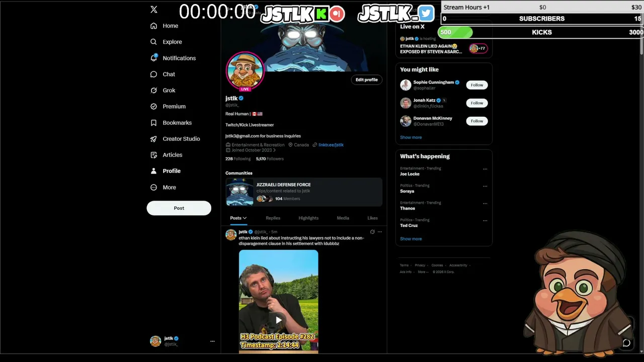Follow Jonah Katz
Screen dimensions: 644x362
click(477, 103)
